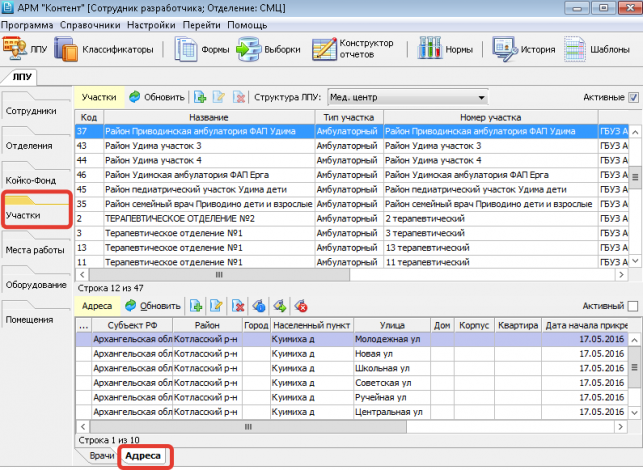Screen dimensions: 643x470
Task: Open the Программа menu
Action: [27, 25]
